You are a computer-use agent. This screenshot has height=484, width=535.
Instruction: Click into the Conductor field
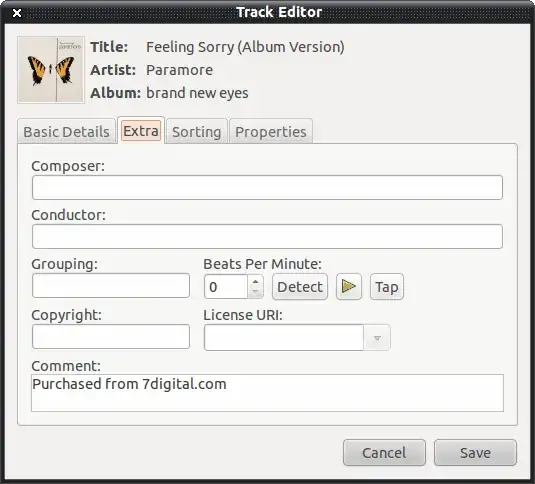pyautogui.click(x=267, y=236)
